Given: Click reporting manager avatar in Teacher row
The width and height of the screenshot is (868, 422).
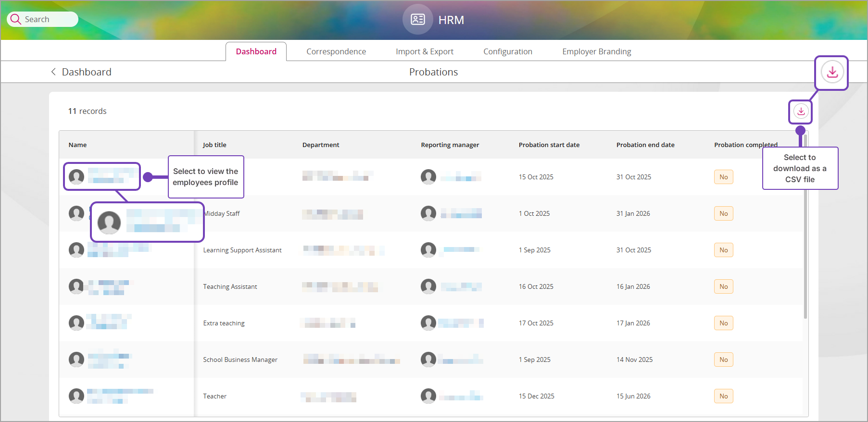Looking at the screenshot, I should pos(428,396).
